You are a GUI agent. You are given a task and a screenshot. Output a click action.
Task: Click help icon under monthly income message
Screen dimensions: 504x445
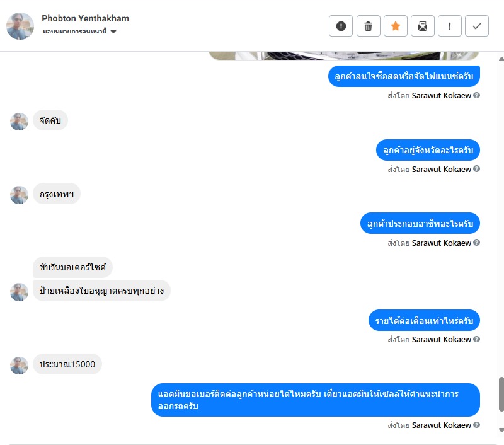[477, 339]
